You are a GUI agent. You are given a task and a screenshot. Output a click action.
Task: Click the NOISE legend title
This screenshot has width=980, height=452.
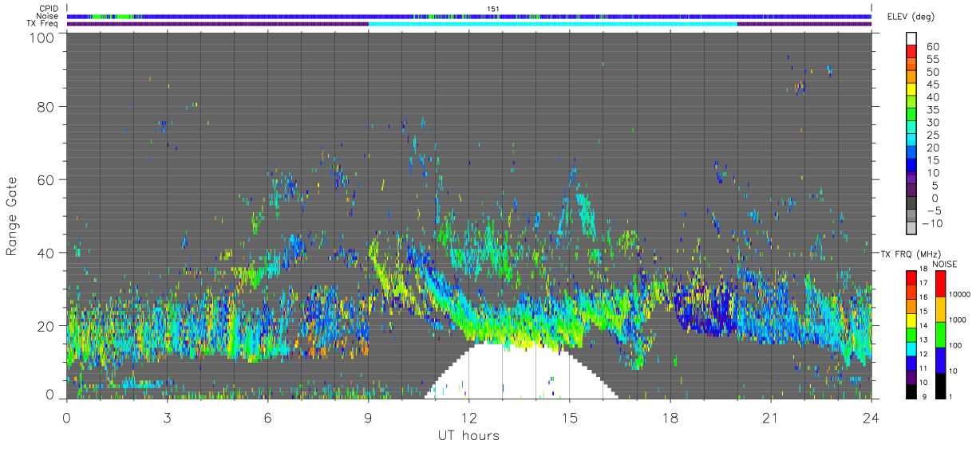(x=943, y=263)
